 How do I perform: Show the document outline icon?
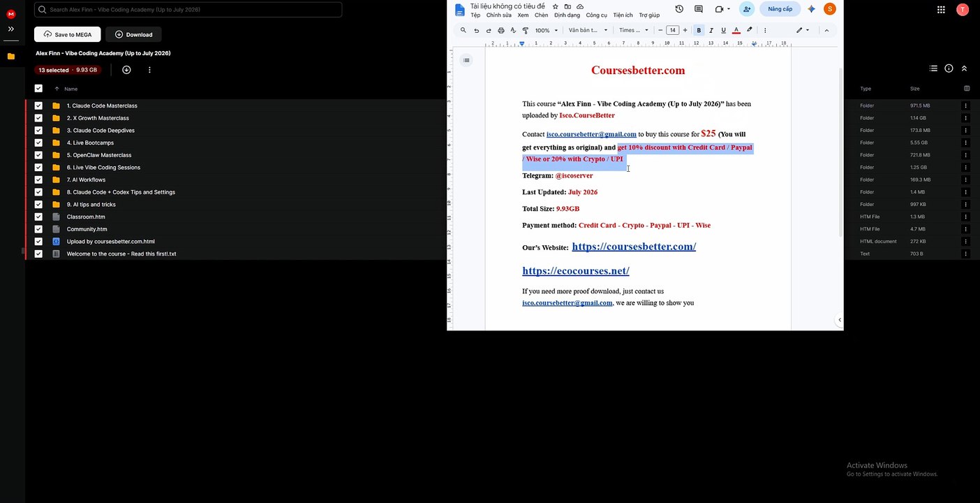point(466,61)
